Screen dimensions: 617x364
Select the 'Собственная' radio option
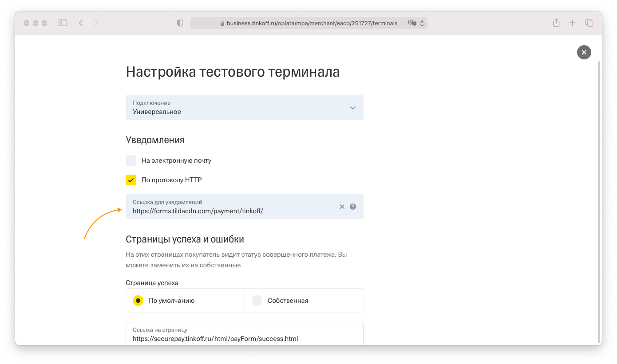click(257, 301)
